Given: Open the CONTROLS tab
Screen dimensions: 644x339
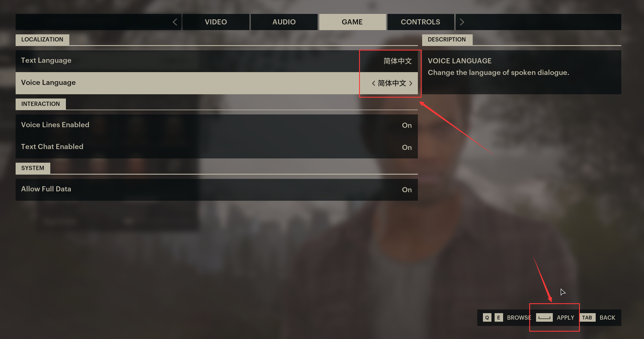Looking at the screenshot, I should (420, 22).
